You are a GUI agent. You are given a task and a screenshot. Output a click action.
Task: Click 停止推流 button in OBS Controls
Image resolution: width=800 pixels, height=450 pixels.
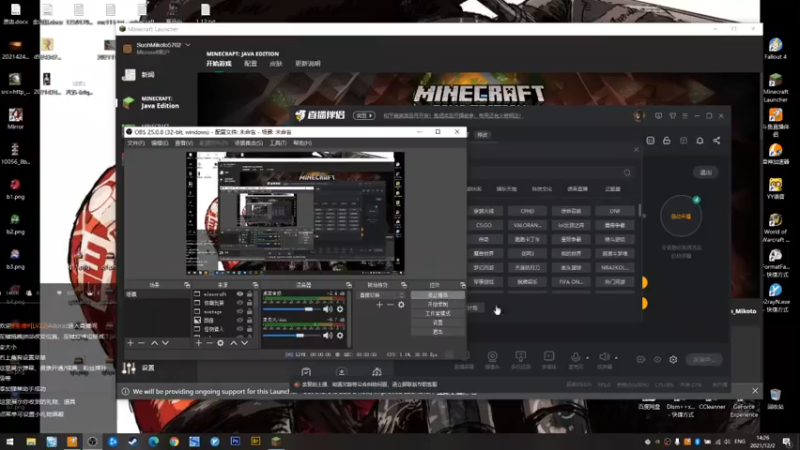[x=438, y=295]
